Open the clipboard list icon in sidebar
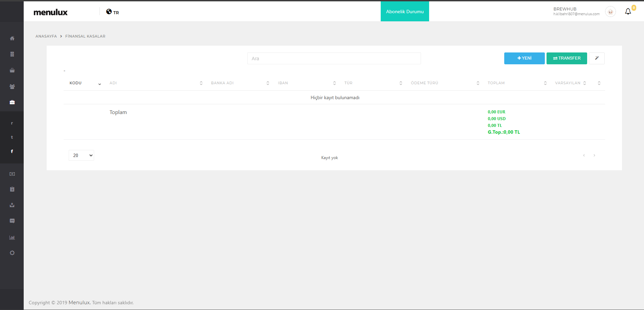Image resolution: width=644 pixels, height=310 pixels. click(12, 190)
